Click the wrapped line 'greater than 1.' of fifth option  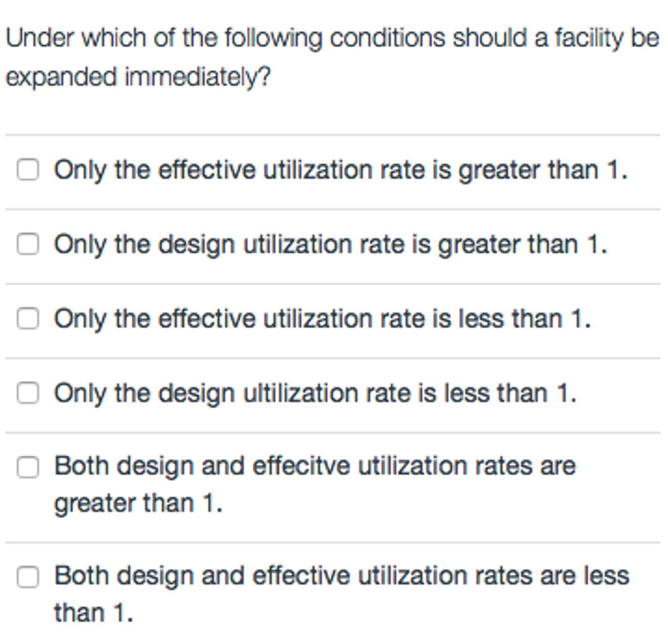click(138, 504)
